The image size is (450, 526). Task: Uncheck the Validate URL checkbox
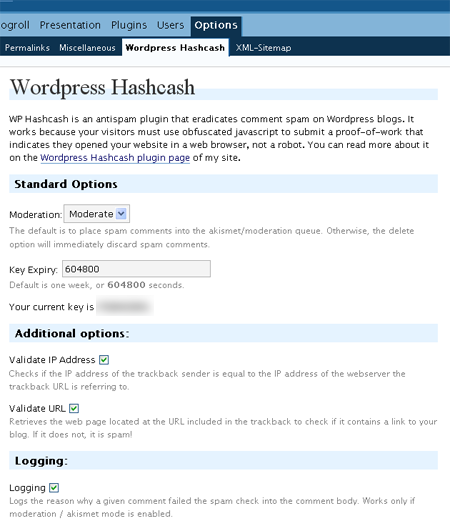point(74,408)
